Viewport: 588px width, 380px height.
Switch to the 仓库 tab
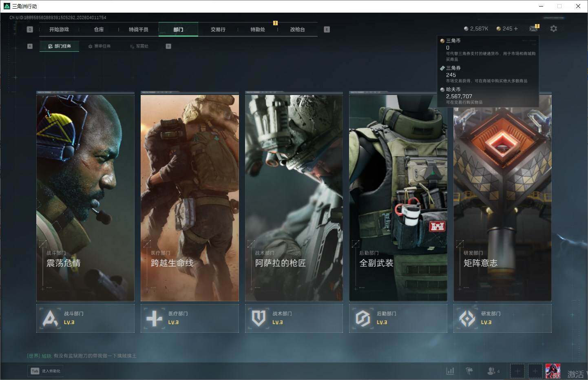click(x=99, y=29)
